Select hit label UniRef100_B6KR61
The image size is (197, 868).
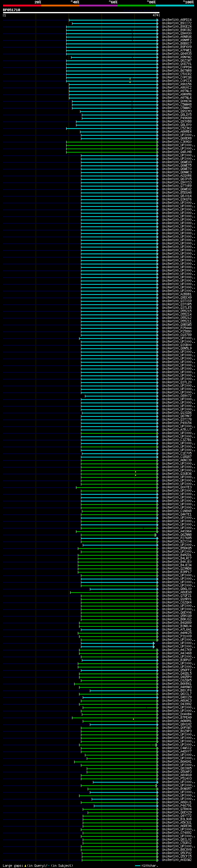click(x=176, y=684)
